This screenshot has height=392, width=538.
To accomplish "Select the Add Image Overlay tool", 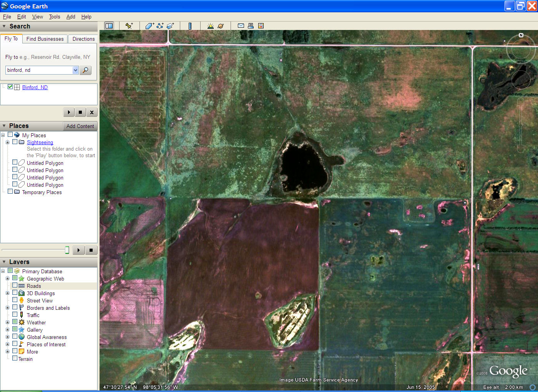I will click(x=170, y=26).
